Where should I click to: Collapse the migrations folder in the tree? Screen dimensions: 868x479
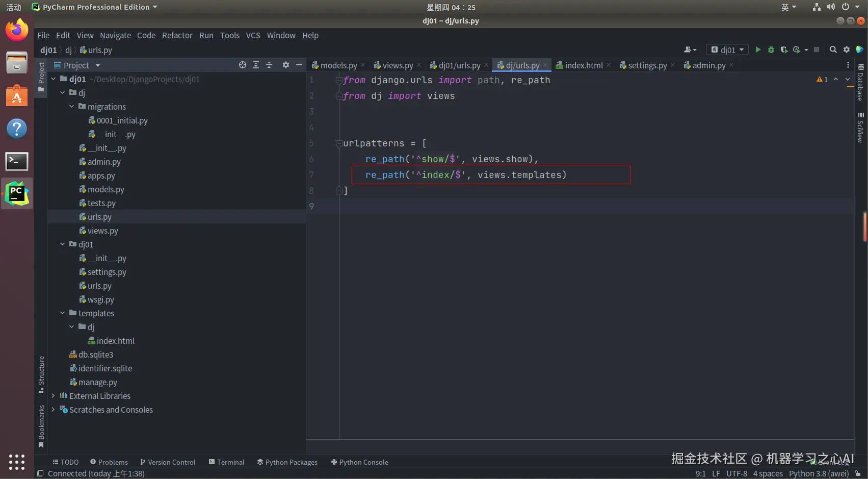pyautogui.click(x=72, y=107)
